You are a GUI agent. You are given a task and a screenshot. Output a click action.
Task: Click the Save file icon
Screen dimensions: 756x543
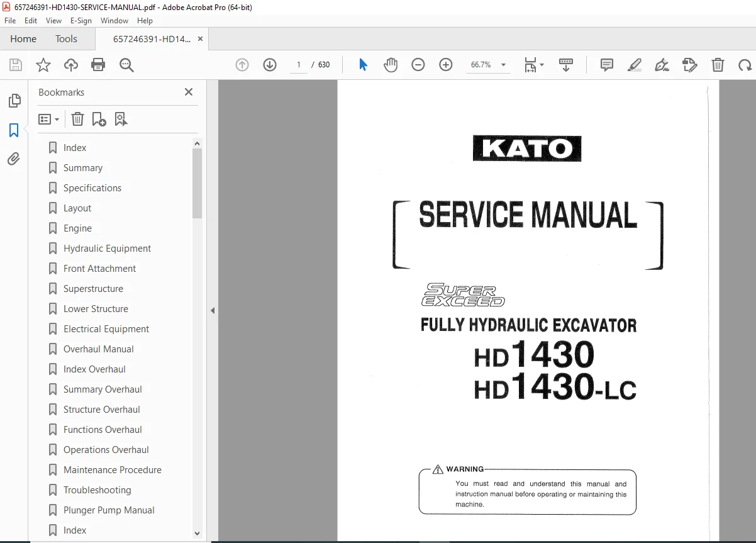click(x=16, y=65)
